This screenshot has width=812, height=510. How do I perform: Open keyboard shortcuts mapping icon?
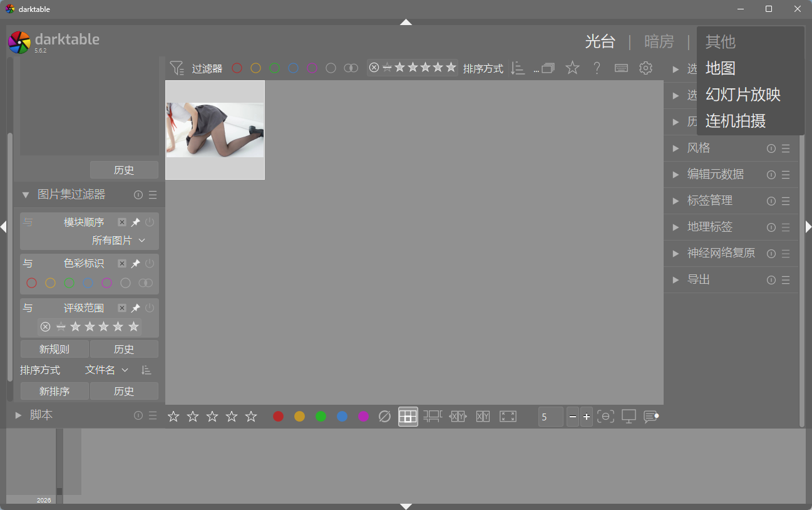pos(621,68)
